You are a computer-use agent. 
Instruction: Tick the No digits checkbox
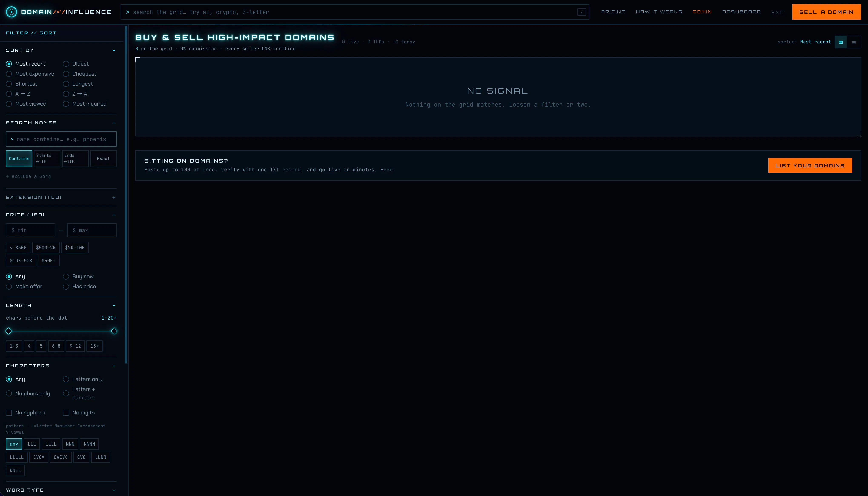click(x=66, y=413)
